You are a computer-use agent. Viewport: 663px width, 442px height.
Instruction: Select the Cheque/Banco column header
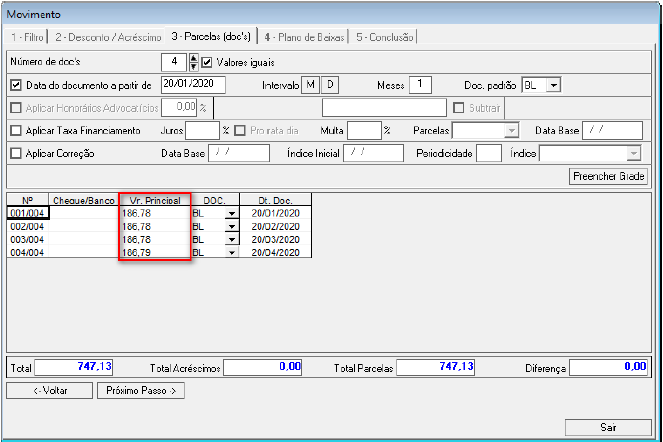[x=84, y=200]
